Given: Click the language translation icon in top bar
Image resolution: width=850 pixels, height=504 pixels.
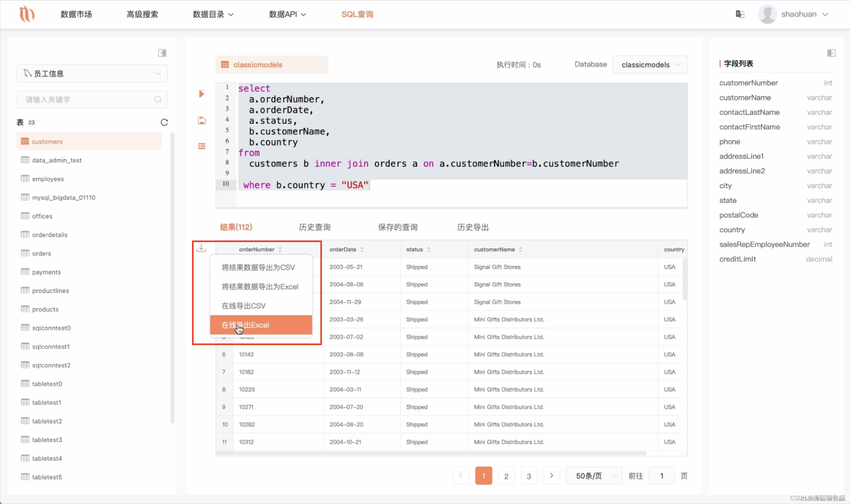Looking at the screenshot, I should pyautogui.click(x=740, y=14).
